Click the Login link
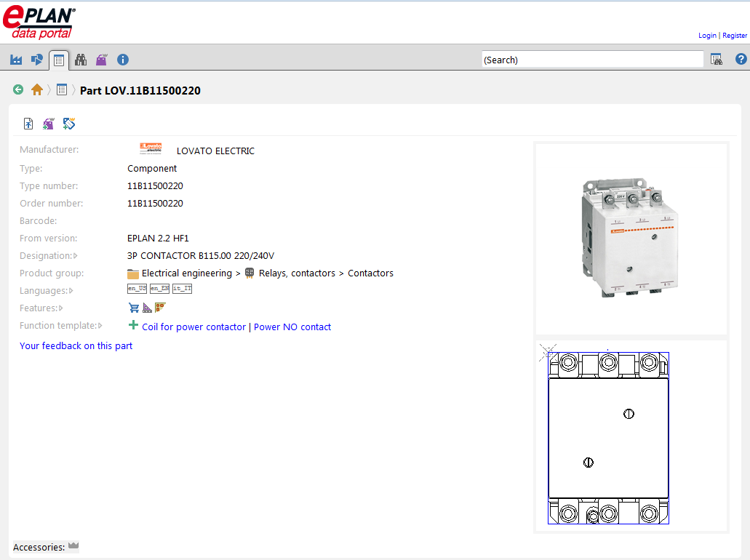750x560 pixels. tap(707, 36)
